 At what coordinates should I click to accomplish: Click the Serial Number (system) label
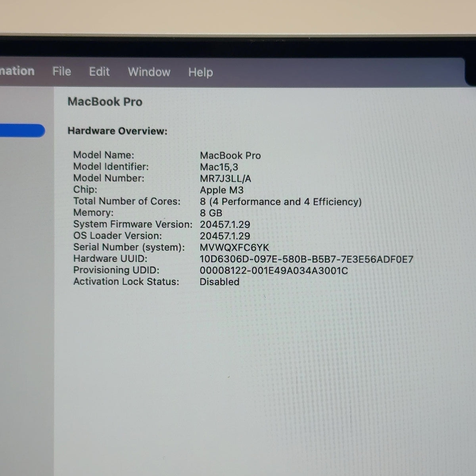[x=129, y=247]
